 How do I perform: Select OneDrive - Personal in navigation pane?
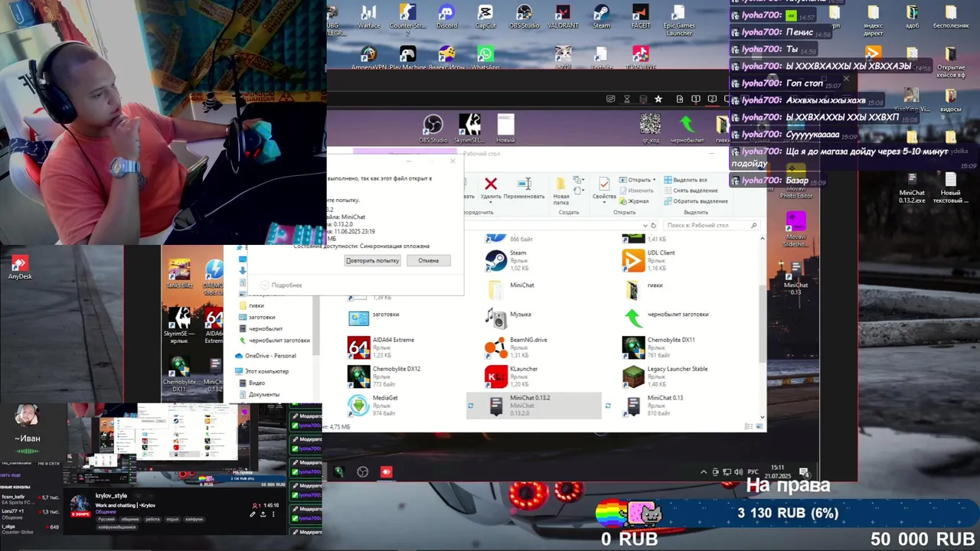[269, 356]
